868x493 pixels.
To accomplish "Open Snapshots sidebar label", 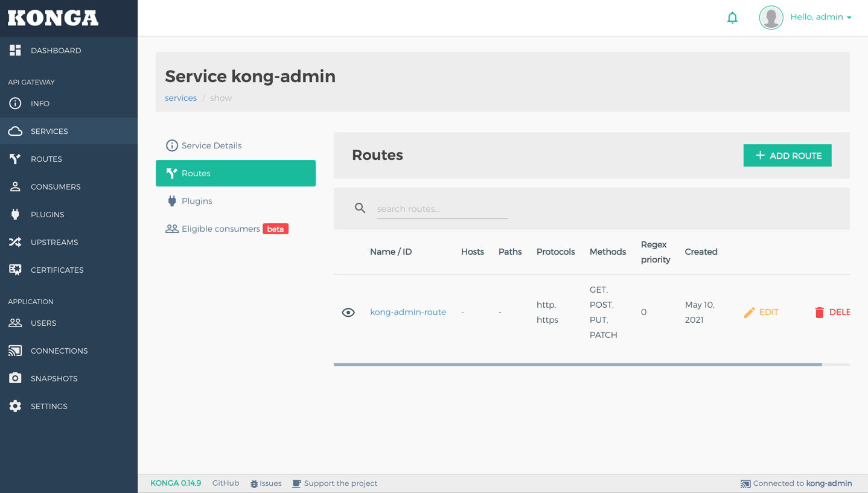I will 54,379.
